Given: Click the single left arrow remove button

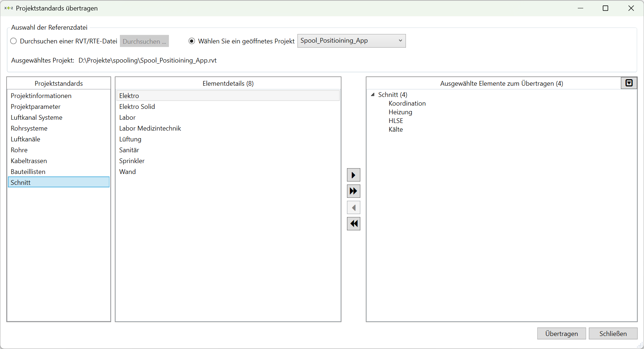Looking at the screenshot, I should (x=353, y=208).
